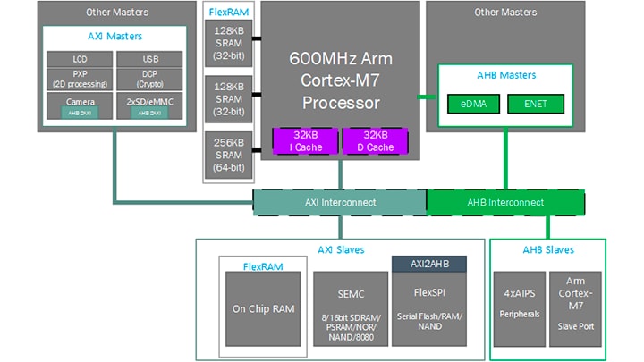The image size is (644, 362).
Task: Click the AHB Interconnect bar
Action: click(x=504, y=203)
